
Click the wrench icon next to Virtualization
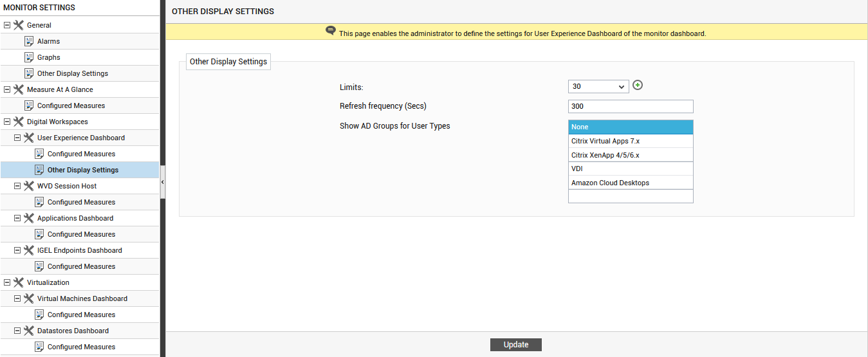click(x=19, y=282)
